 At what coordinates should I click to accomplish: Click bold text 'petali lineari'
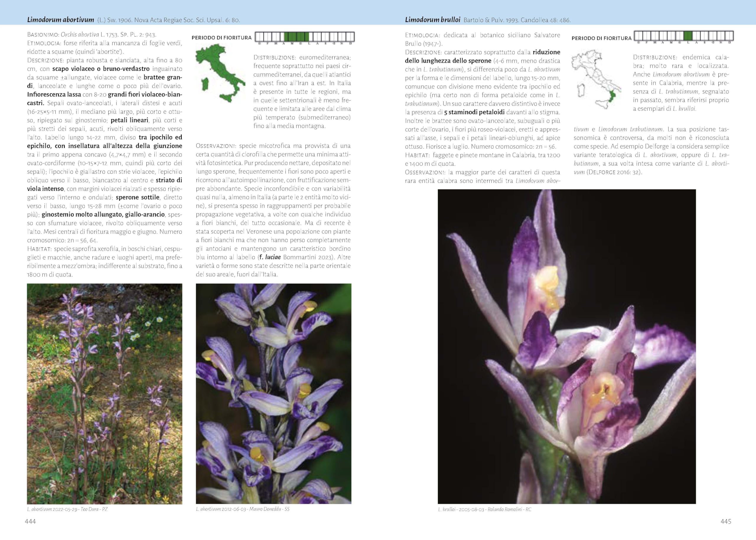click(129, 120)
